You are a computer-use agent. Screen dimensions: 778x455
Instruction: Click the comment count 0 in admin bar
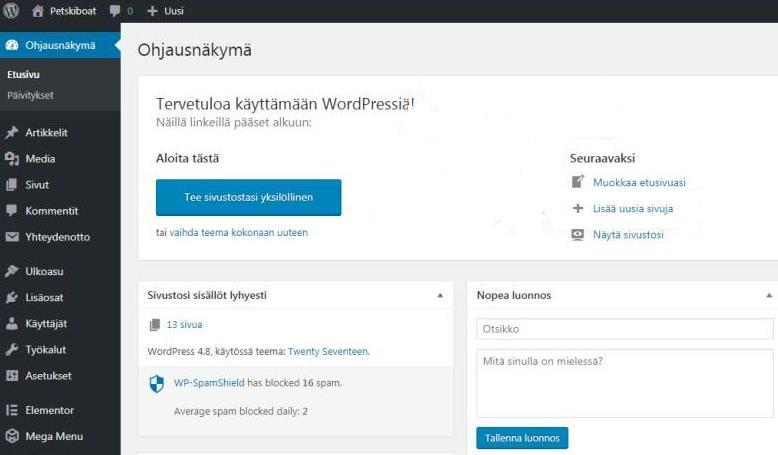coord(130,11)
